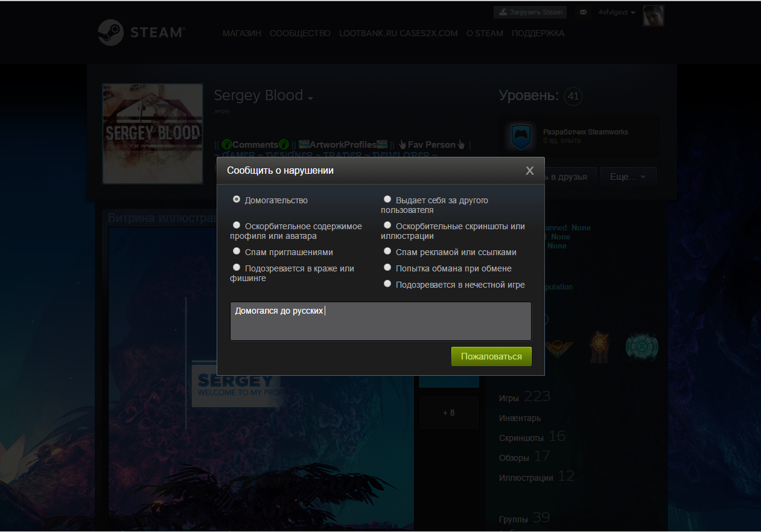Select Попытка обмана при обмене option
The width and height of the screenshot is (761, 532).
387,267
